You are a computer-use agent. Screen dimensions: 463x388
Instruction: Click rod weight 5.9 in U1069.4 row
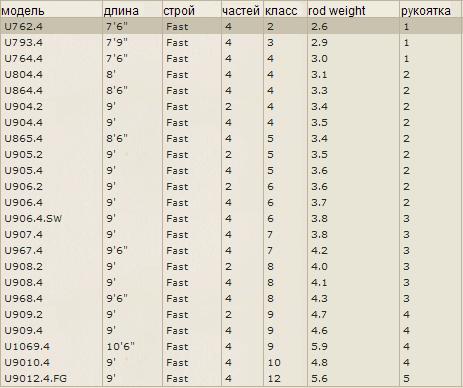pyautogui.click(x=319, y=346)
